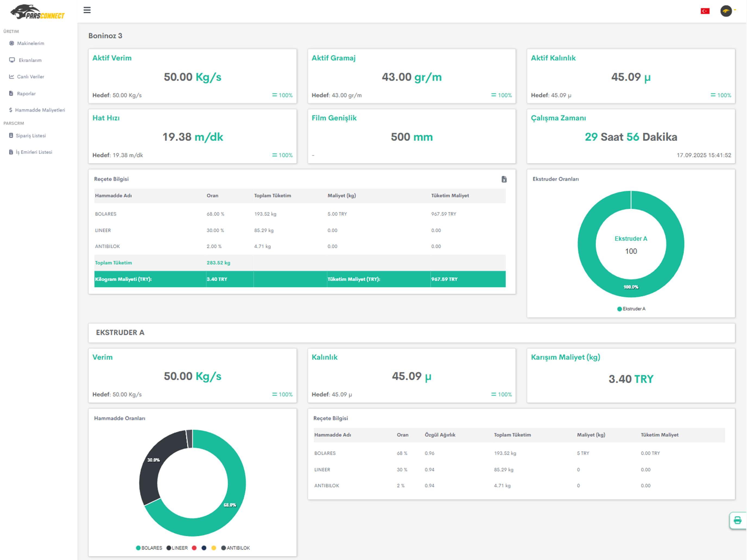Image resolution: width=747 pixels, height=560 pixels.
Task: Click the Hammadde Maliyetleri dollar icon
Action: pyautogui.click(x=11, y=110)
